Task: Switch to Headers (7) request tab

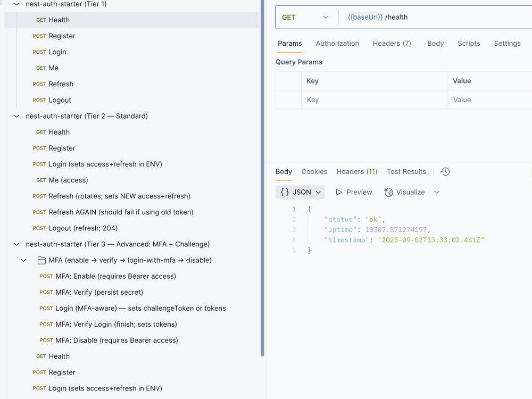Action: [392, 44]
